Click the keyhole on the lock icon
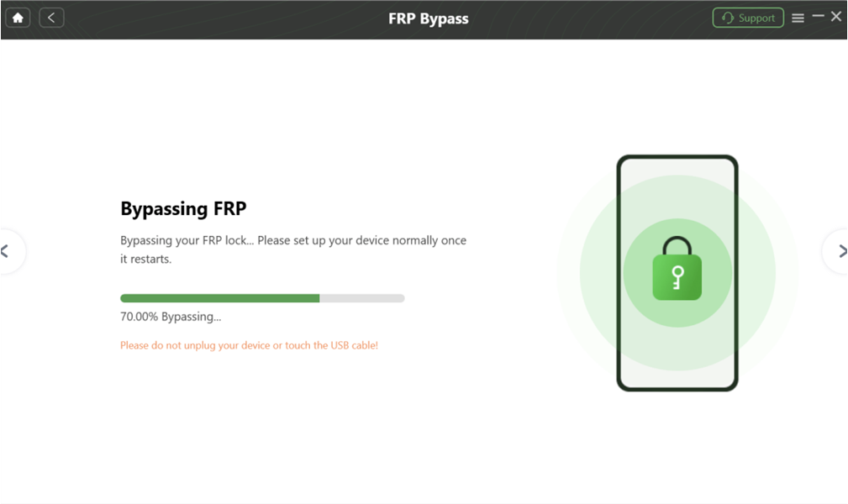This screenshot has width=848, height=504. coord(677,277)
